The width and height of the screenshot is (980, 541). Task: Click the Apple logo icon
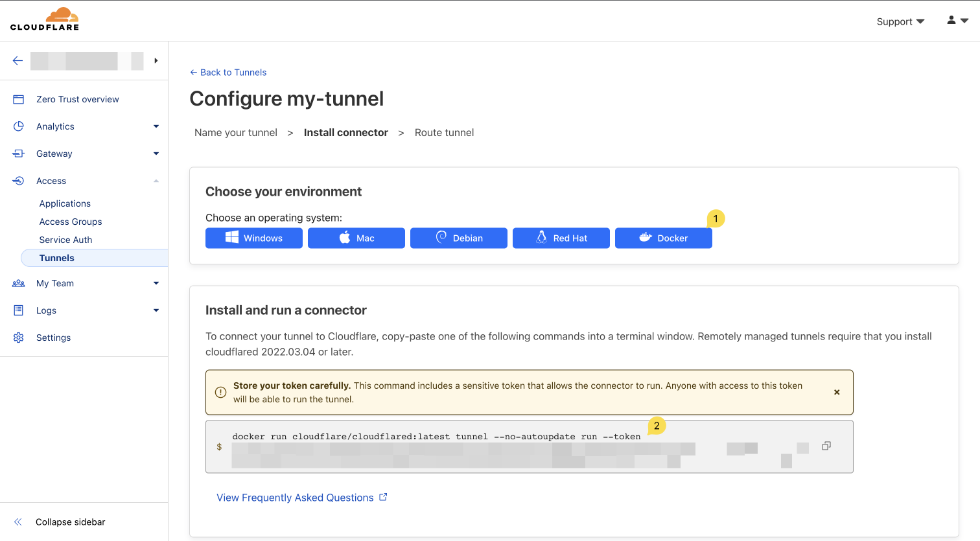[x=345, y=237]
